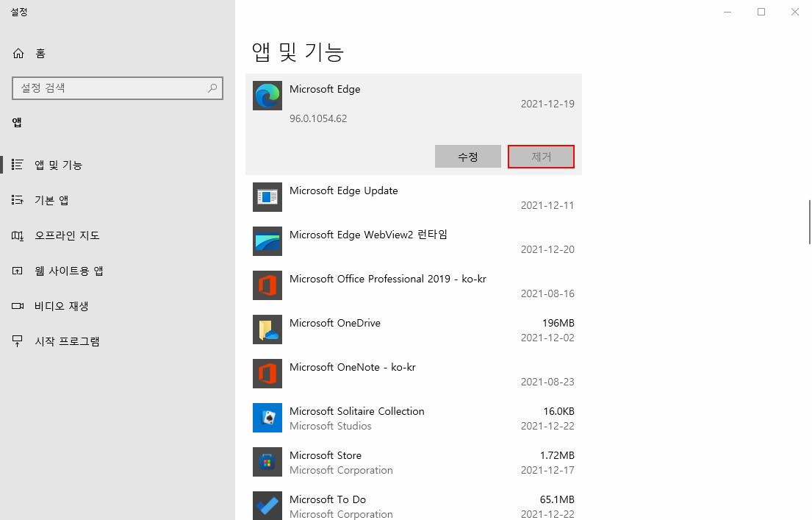The height and width of the screenshot is (520, 812).
Task: Click the 2021-12-19 Edge install date
Action: [x=547, y=104]
